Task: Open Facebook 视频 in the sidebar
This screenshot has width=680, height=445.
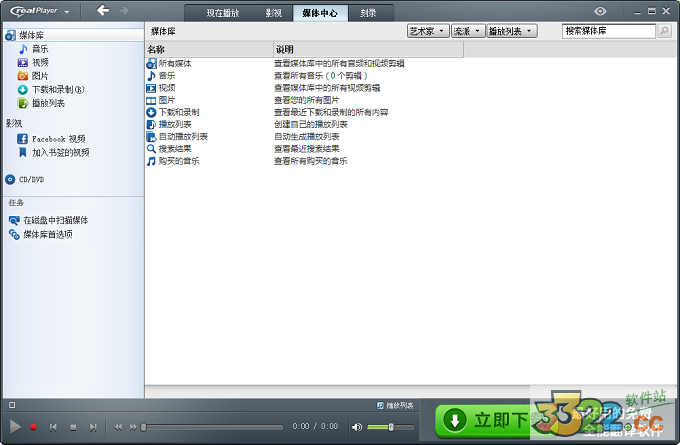Action: [x=52, y=139]
